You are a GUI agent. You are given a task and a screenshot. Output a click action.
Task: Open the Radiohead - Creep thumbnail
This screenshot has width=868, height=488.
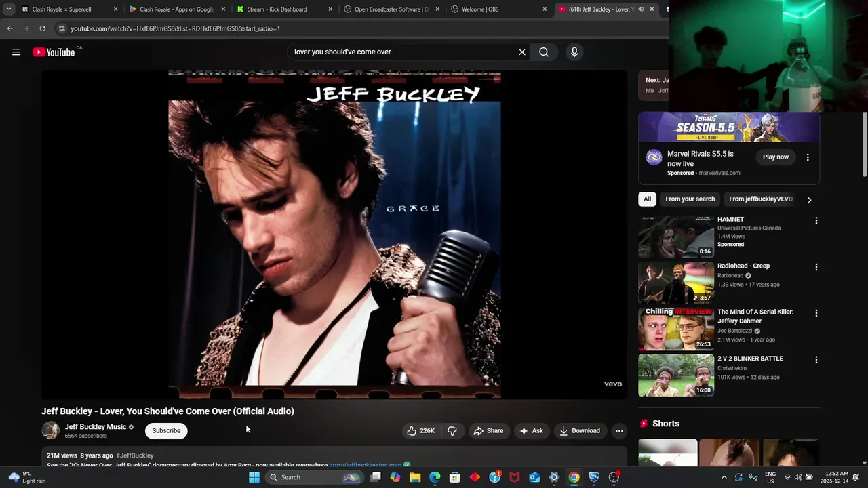[676, 283]
